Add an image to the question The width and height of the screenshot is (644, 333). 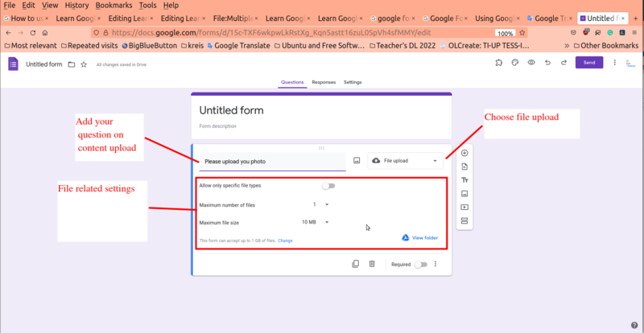pyautogui.click(x=357, y=161)
